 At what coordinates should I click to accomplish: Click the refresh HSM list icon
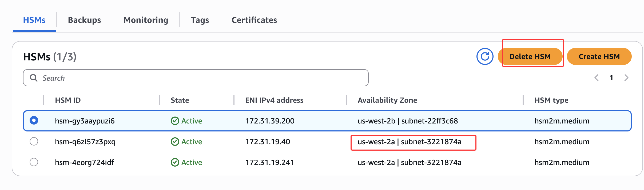(485, 56)
